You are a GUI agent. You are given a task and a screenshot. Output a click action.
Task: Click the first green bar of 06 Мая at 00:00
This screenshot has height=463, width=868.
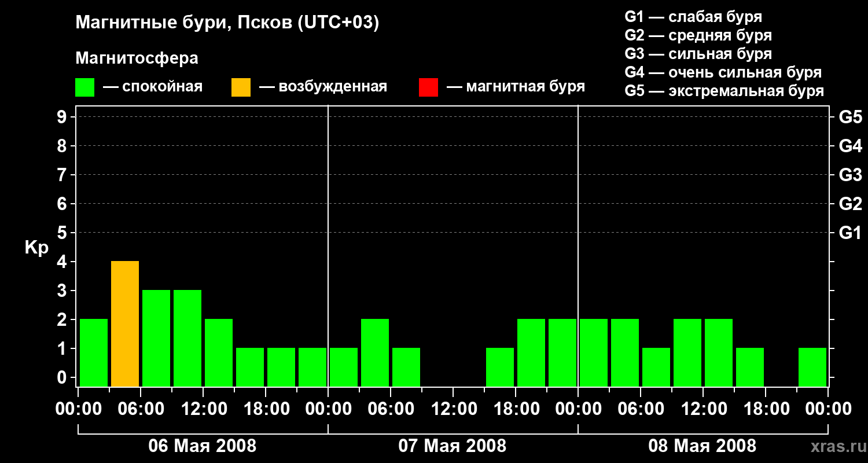(x=94, y=353)
